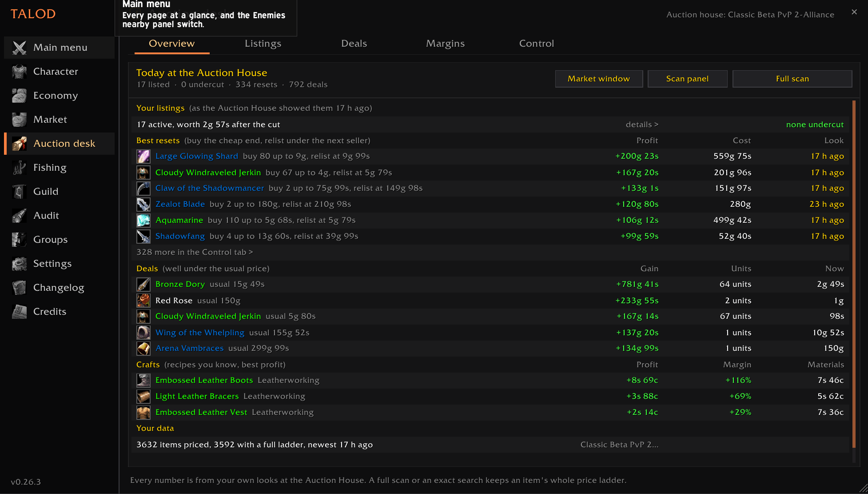Click the Claw of the Shadowmancer icon
Image resolution: width=868 pixels, height=494 pixels.
click(143, 189)
